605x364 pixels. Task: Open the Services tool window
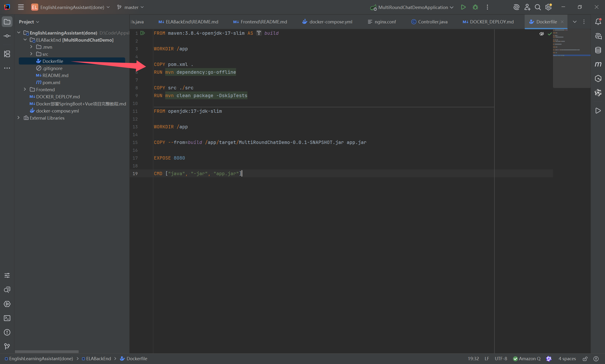7,304
